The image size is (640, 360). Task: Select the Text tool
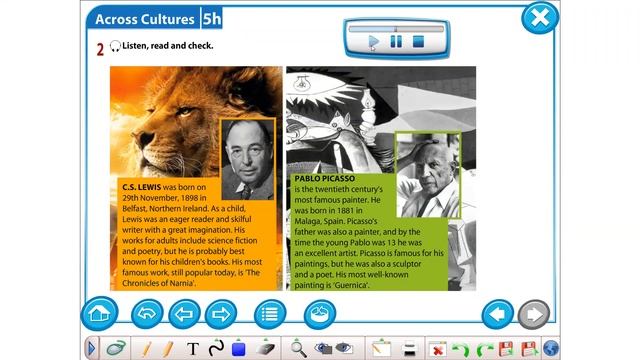click(193, 349)
